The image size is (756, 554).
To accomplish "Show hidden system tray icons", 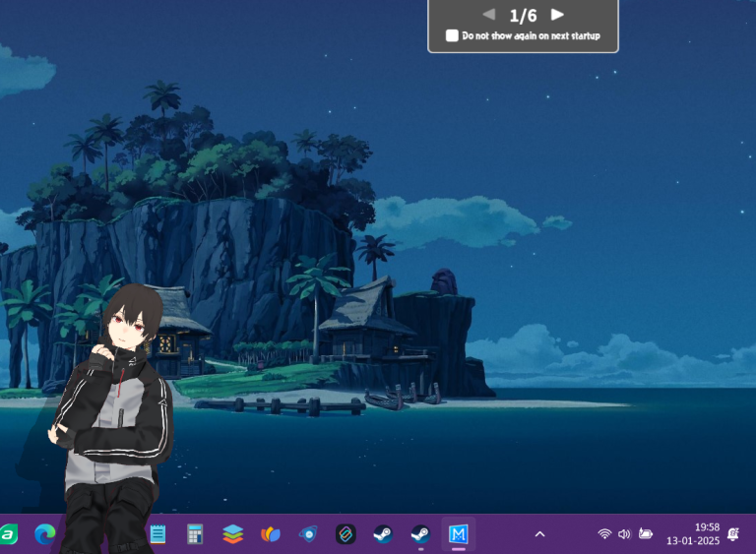I will 540,534.
